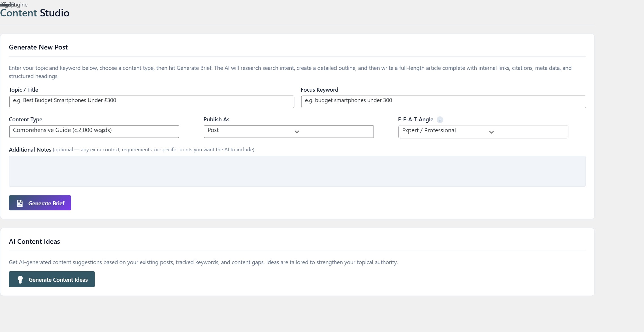Click the document icon on Generate Brief button
This screenshot has width=644, height=332.
pyautogui.click(x=20, y=203)
